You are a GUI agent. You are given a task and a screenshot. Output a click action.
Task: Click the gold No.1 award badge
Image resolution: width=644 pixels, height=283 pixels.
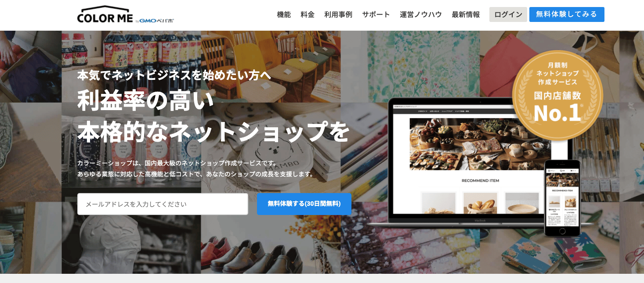pyautogui.click(x=557, y=95)
